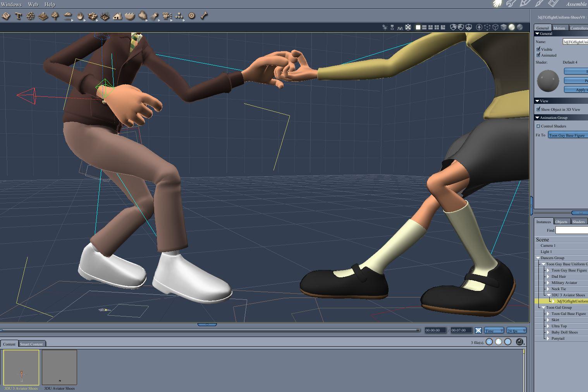Select textured sphere display mode

[520, 27]
